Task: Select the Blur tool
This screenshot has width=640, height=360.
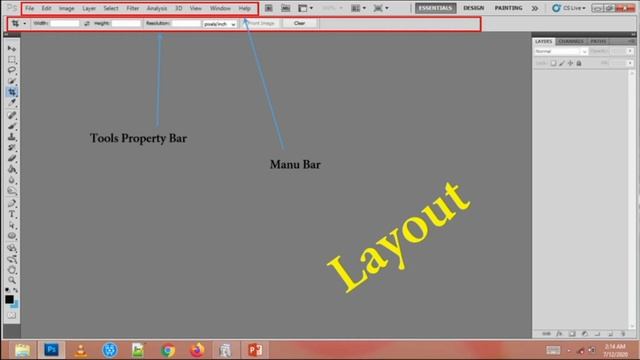Action: point(12,180)
